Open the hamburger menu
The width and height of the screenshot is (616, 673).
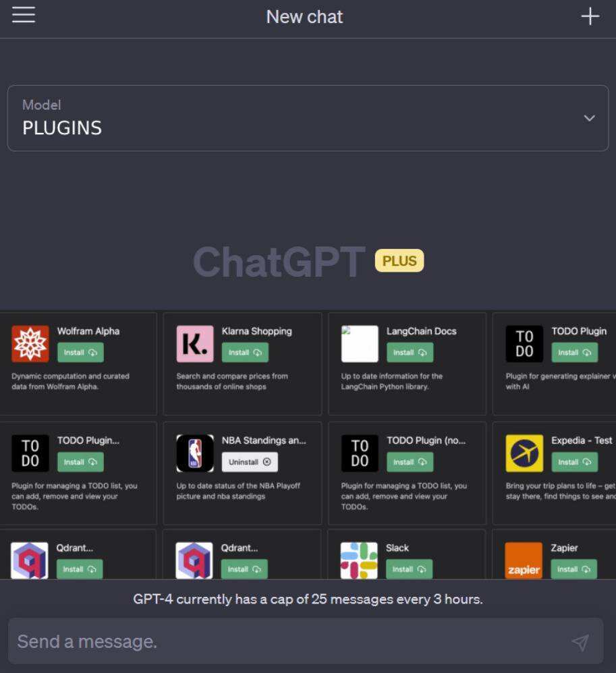[x=24, y=15]
